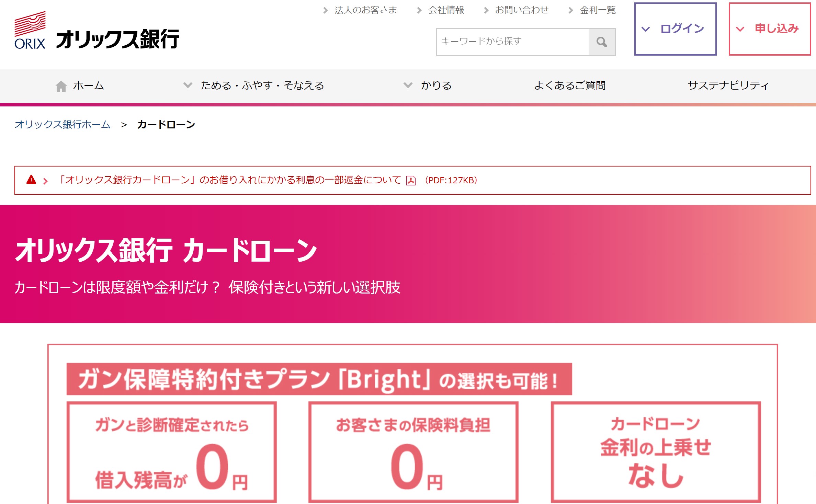
Task: Click the search magnifier icon
Action: [x=602, y=42]
